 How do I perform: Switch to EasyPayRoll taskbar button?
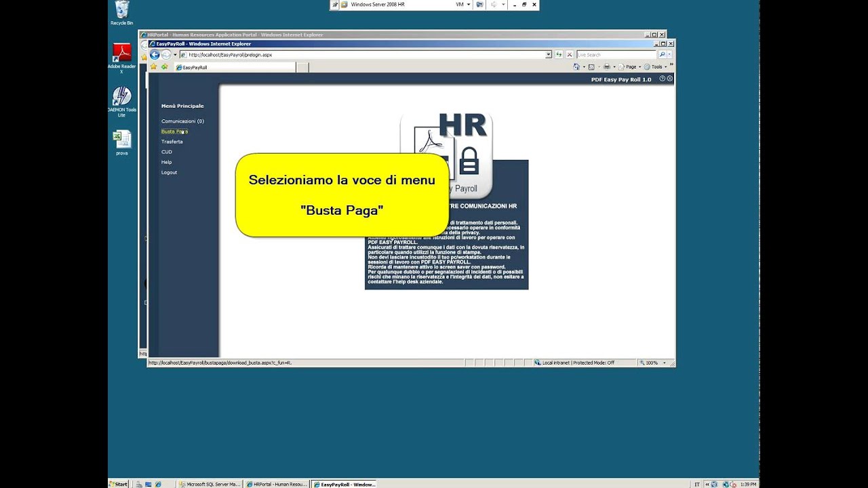[343, 484]
